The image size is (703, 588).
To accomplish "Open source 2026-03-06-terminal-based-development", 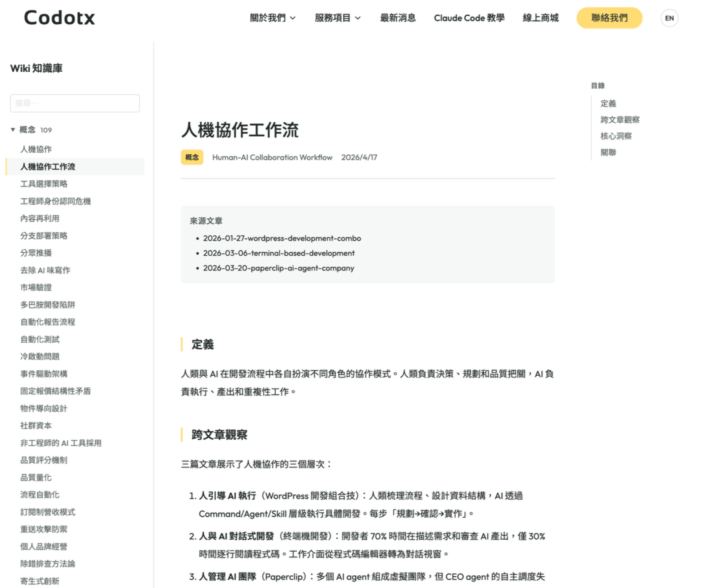I will 279,253.
